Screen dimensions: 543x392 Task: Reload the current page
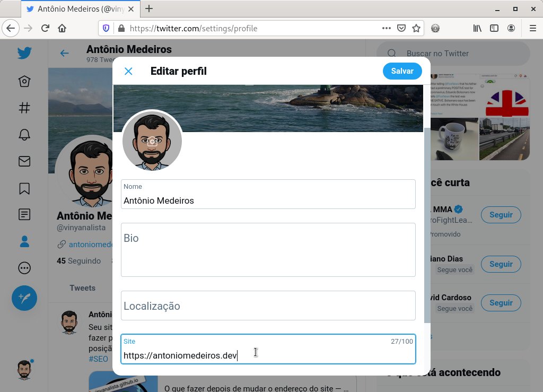tap(45, 29)
